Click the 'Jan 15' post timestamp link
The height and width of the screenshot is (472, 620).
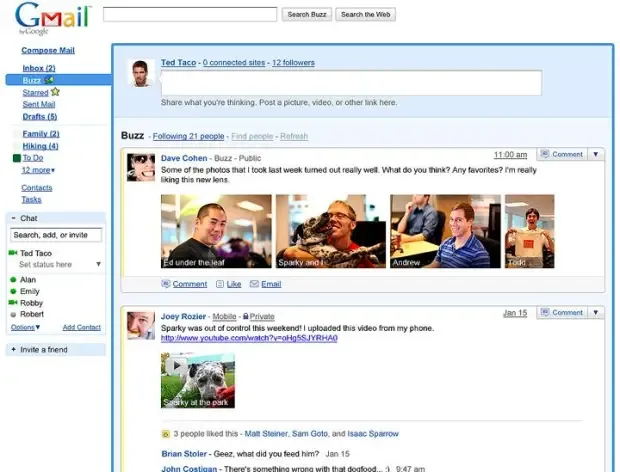pos(515,313)
